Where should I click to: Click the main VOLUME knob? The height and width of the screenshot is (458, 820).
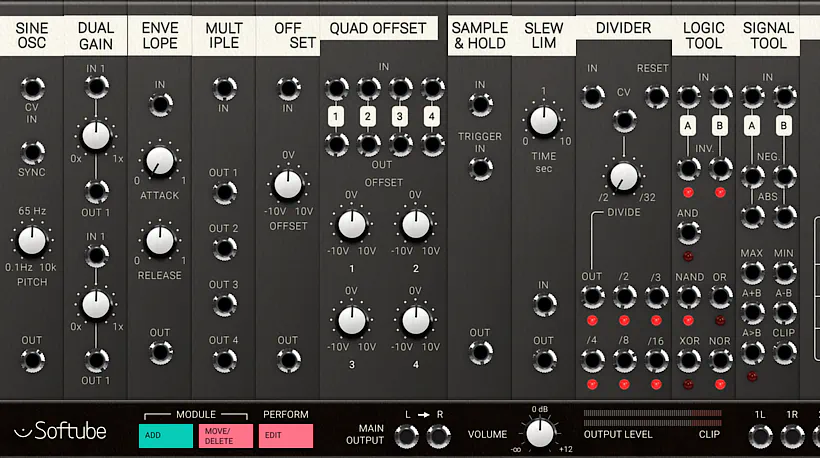540,433
